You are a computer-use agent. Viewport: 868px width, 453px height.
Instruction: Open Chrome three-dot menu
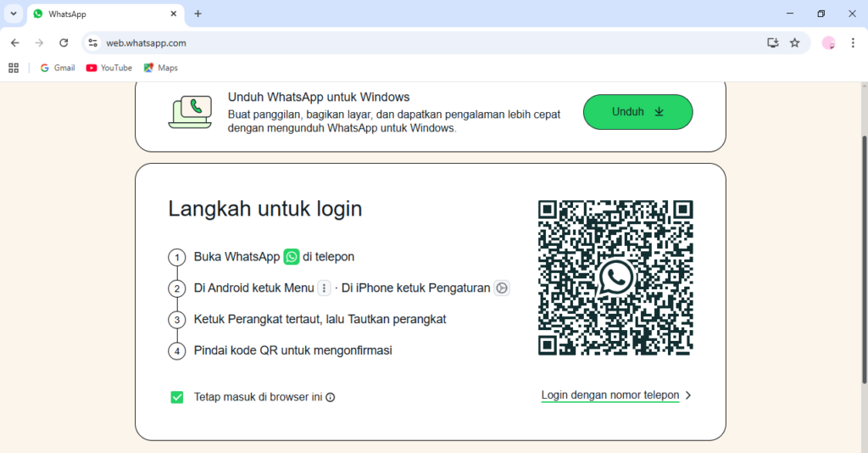[853, 42]
